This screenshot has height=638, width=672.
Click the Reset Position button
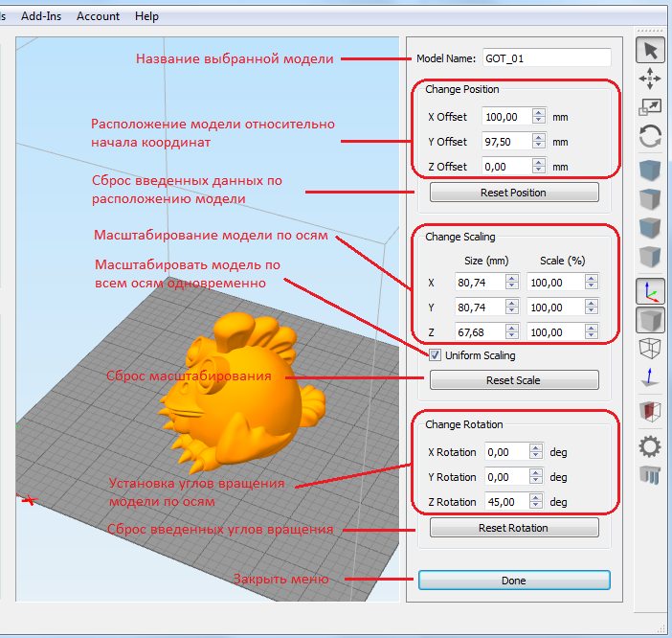pos(514,193)
